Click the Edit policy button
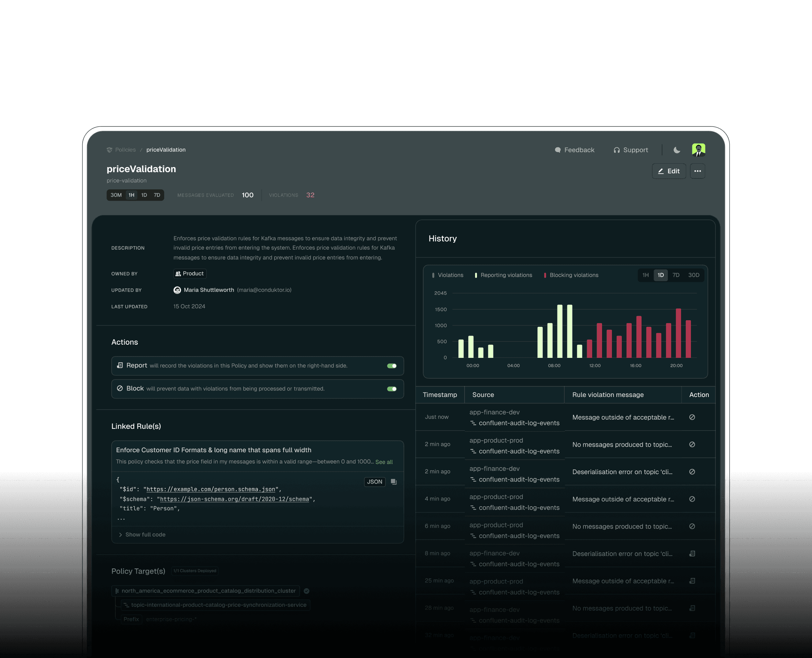812x658 pixels. [669, 171]
